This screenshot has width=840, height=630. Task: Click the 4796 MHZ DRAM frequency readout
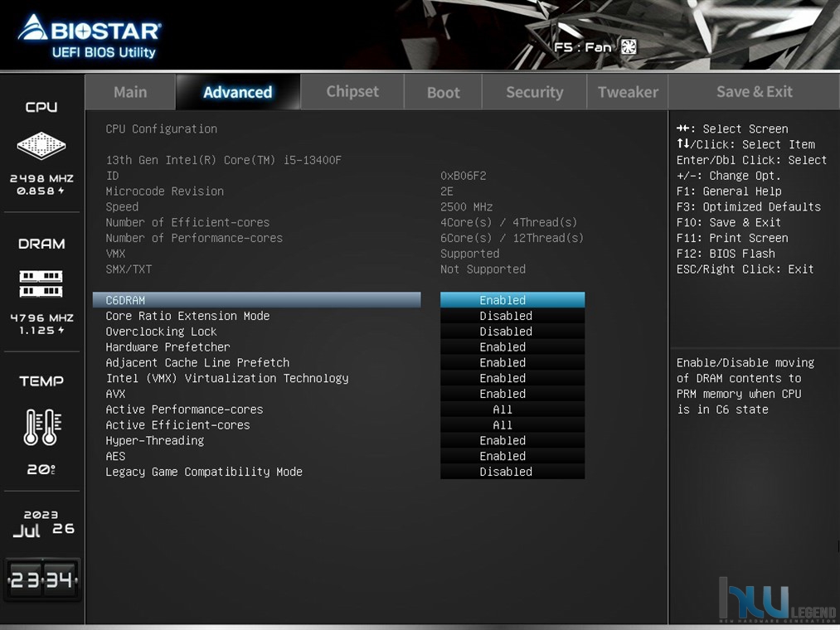click(41, 317)
